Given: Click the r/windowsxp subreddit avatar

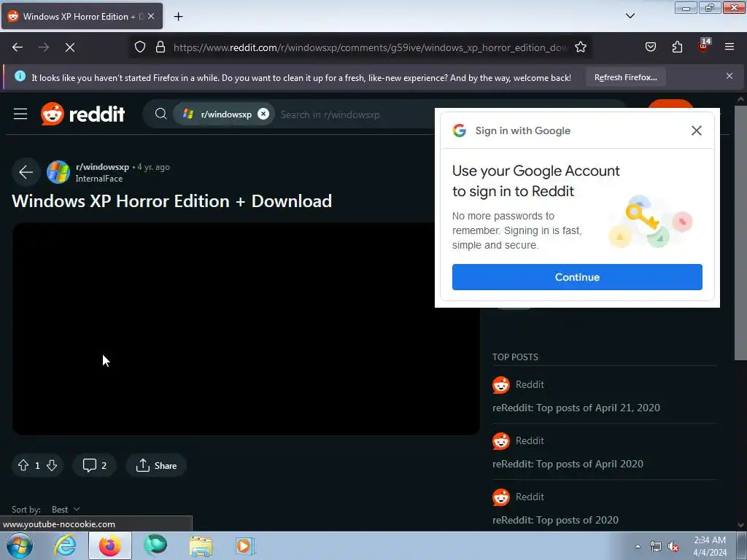Looking at the screenshot, I should pyautogui.click(x=58, y=172).
